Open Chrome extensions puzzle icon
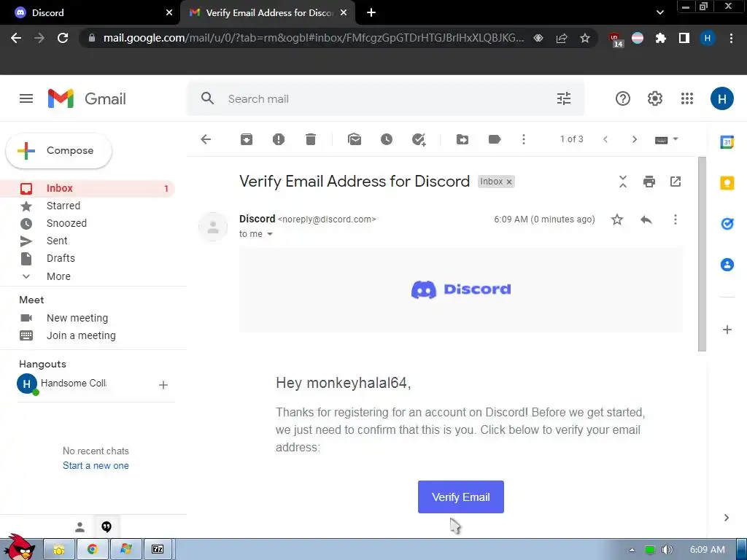The image size is (747, 560). 660,38
